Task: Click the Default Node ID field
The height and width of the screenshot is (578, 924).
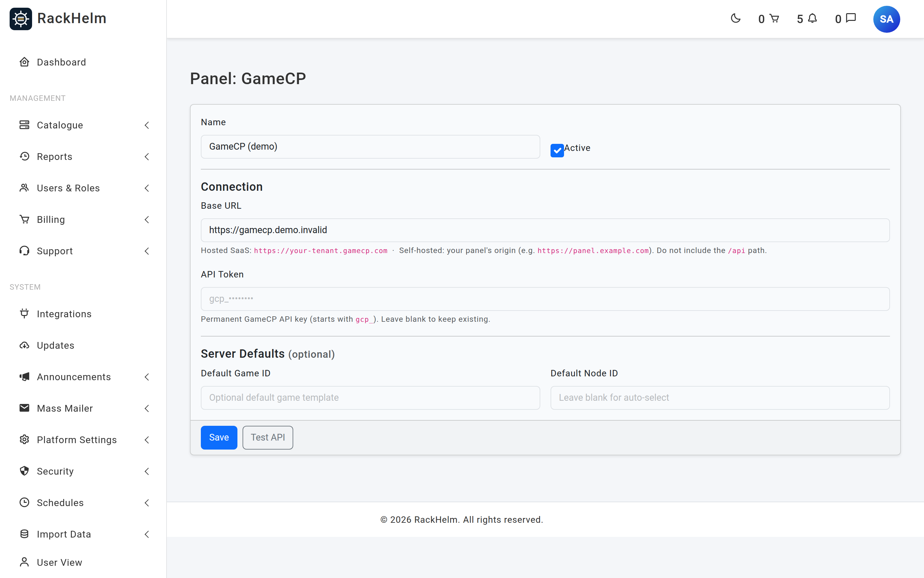Action: 720,398
